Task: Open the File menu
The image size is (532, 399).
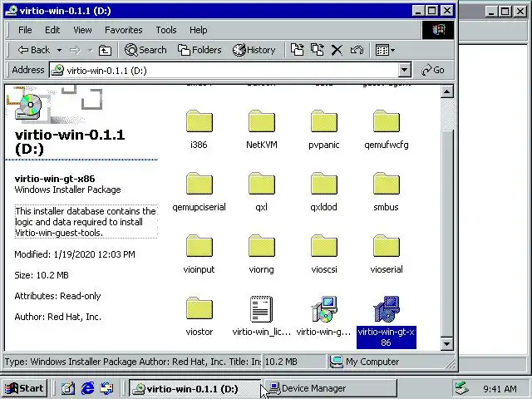Action: coord(25,30)
